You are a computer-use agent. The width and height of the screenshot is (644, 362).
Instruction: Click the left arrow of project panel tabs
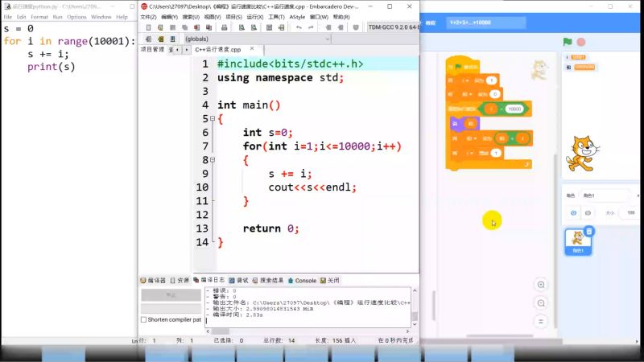tap(177, 50)
